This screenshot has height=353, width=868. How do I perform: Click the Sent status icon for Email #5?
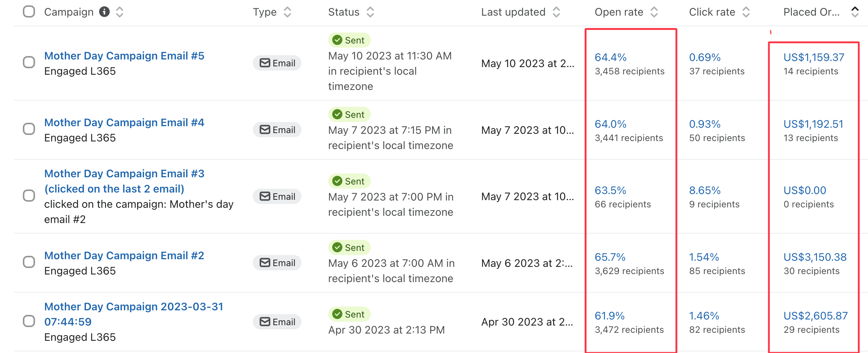click(x=337, y=40)
